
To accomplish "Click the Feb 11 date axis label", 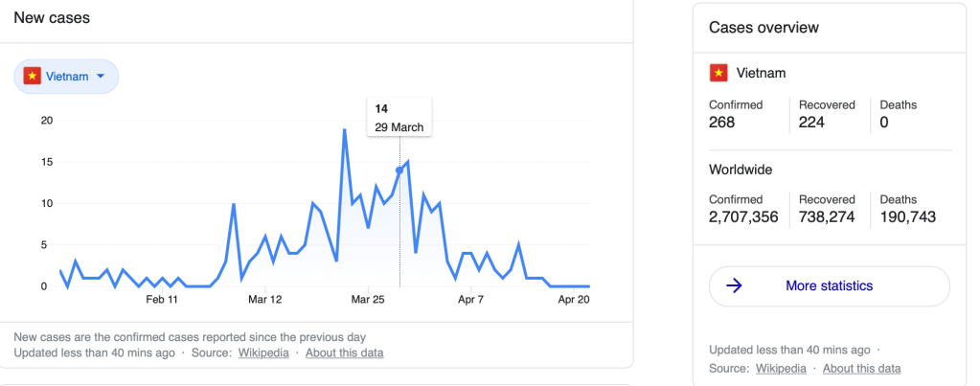I will (x=162, y=300).
